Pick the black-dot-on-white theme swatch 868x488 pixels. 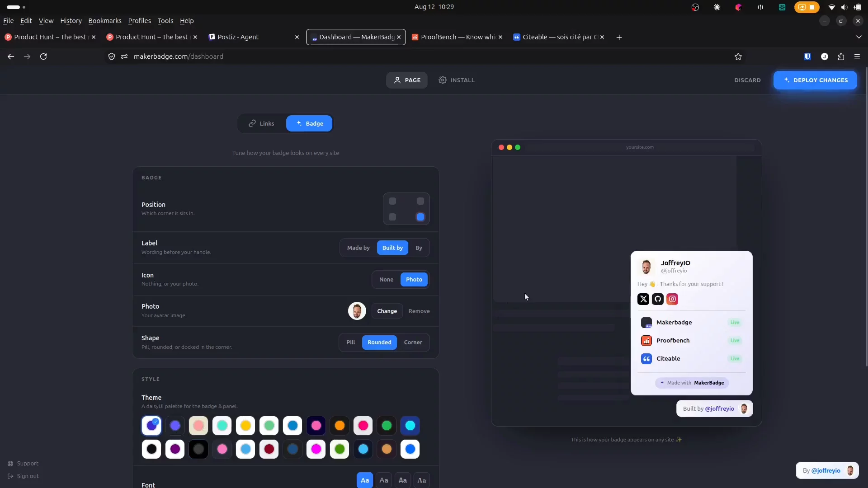(x=151, y=449)
